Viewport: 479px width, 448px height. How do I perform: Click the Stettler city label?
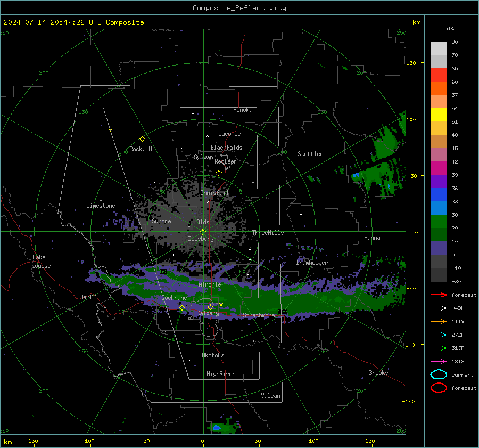310,154
